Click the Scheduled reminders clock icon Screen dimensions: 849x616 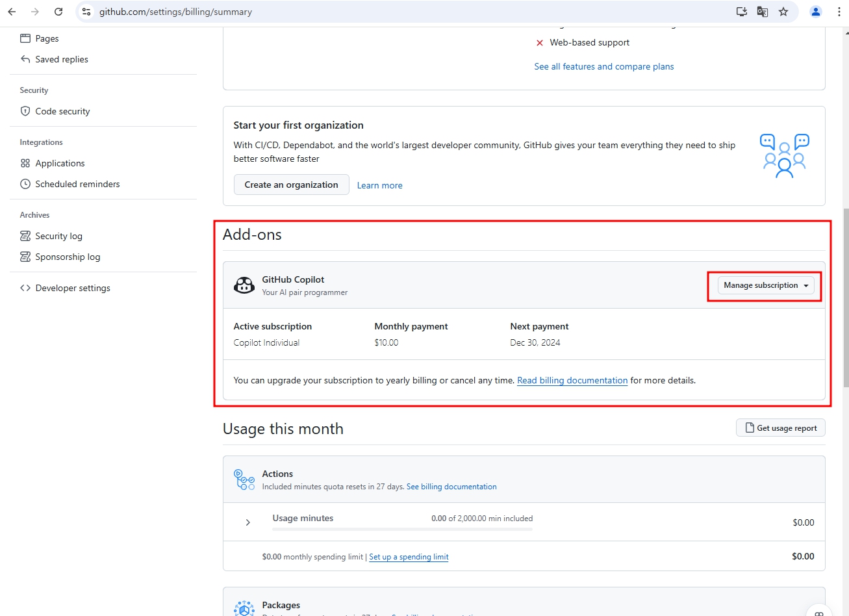25,184
